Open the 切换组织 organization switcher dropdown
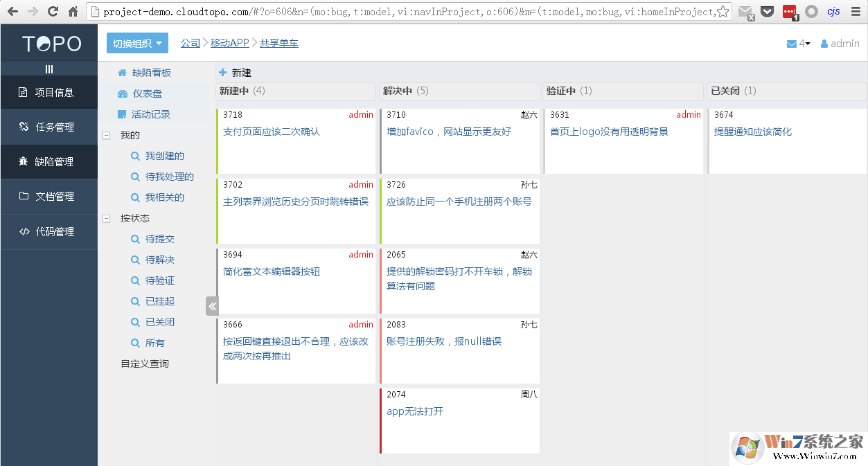 (x=137, y=43)
